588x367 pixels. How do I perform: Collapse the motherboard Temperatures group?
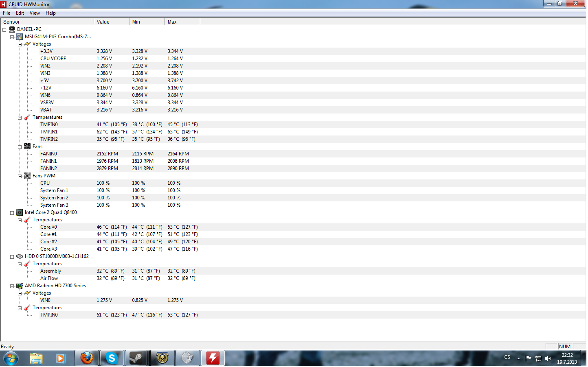pos(20,118)
